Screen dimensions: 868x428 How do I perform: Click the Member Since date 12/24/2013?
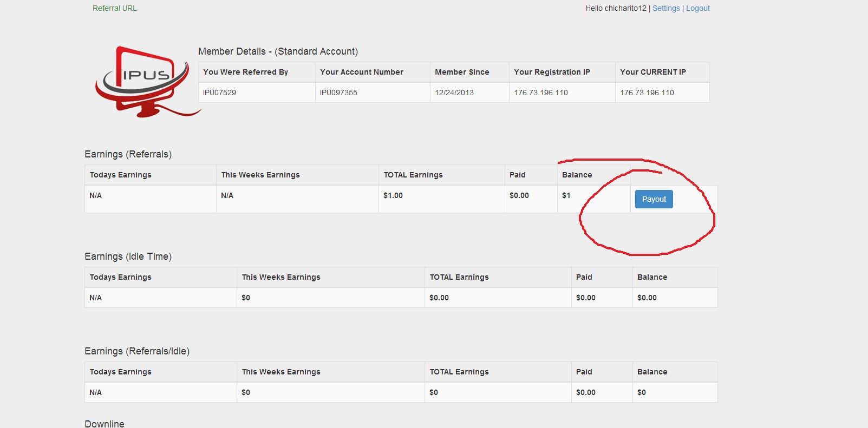pyautogui.click(x=454, y=93)
